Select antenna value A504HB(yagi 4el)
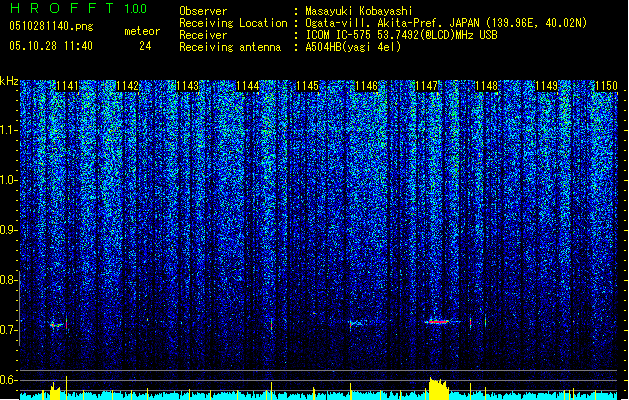Image resolution: width=629 pixels, height=400 pixels. click(x=353, y=47)
